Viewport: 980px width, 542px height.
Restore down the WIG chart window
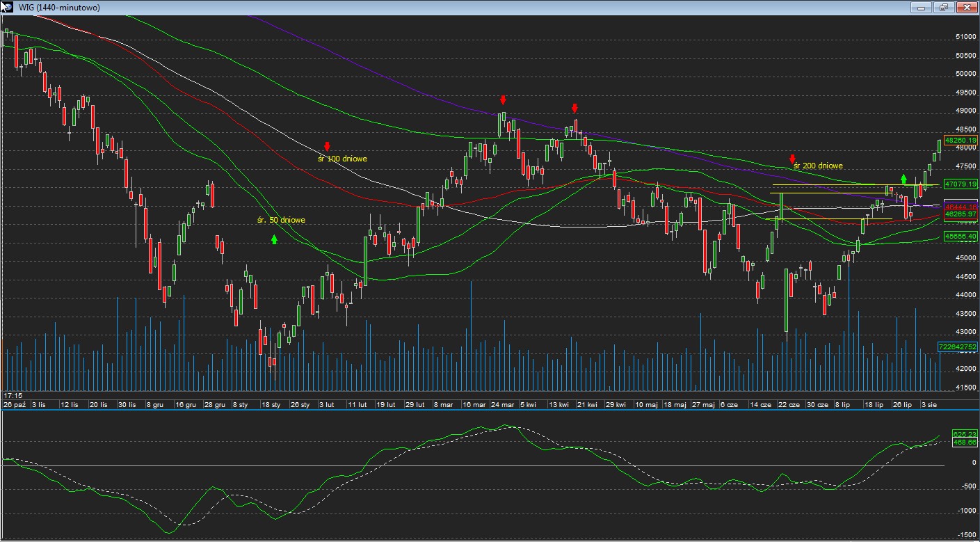(943, 7)
